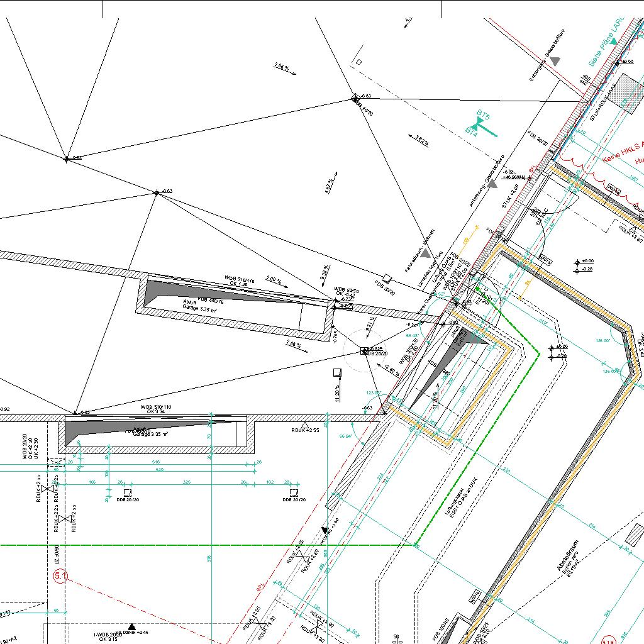Select the 'WDB 510/110 OK 3.34' label

point(156,409)
